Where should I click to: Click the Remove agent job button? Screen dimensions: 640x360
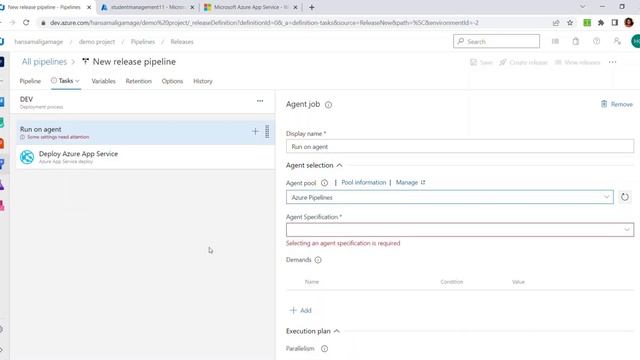616,104
